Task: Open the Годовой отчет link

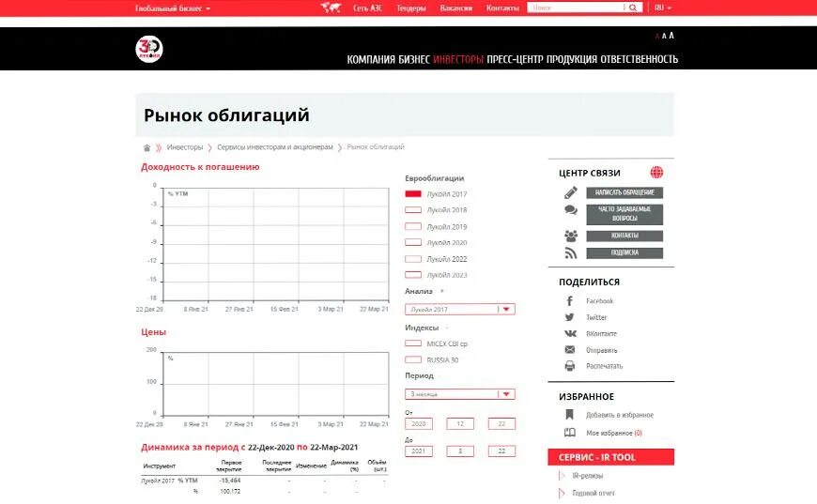Action: click(593, 493)
